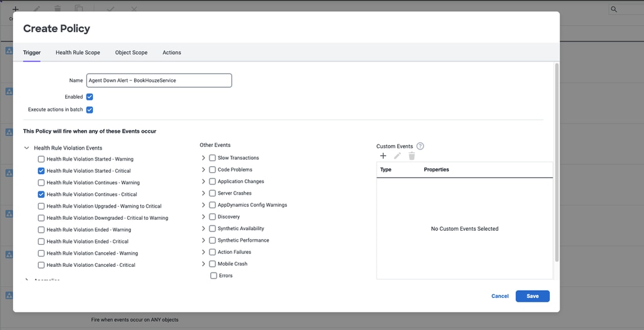The width and height of the screenshot is (644, 330).
Task: Click the dialog vertical scrollbar
Action: coord(557,162)
